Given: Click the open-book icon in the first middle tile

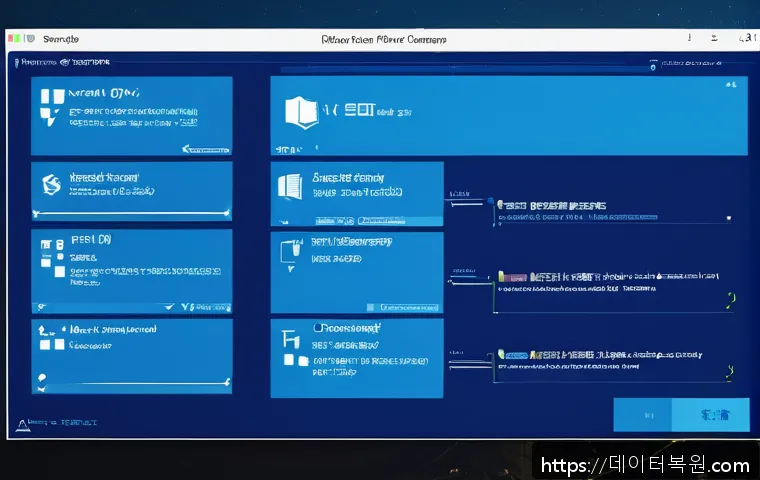Looking at the screenshot, I should 290,187.
